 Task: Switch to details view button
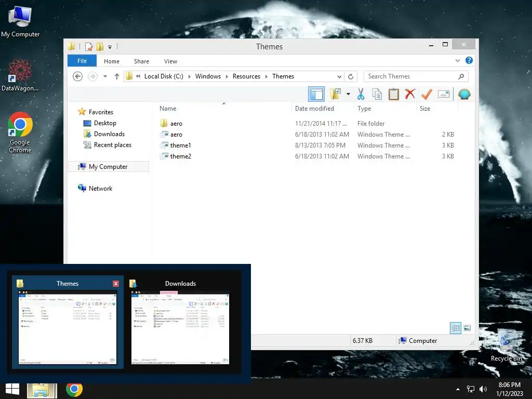(455, 328)
